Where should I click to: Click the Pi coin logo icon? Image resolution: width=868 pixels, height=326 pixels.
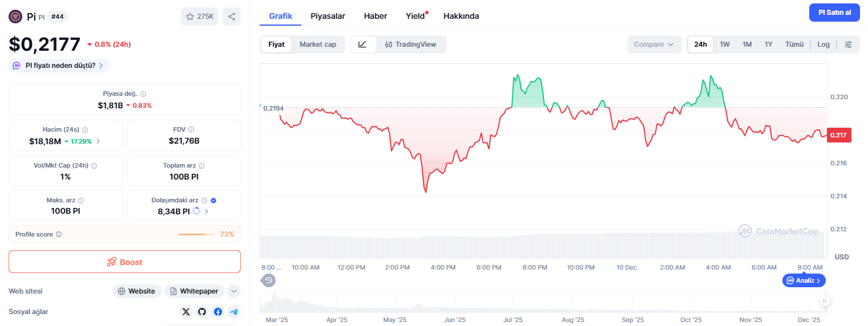(x=15, y=17)
